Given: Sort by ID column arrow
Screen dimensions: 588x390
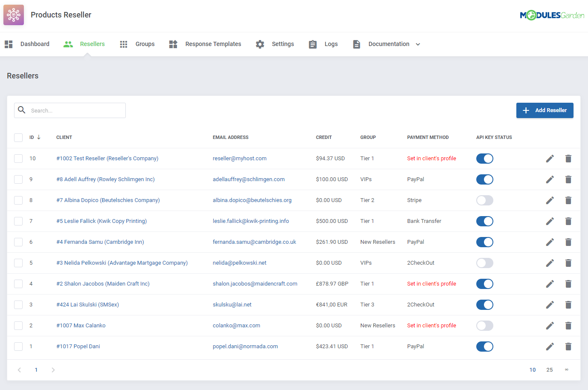Looking at the screenshot, I should (39, 137).
